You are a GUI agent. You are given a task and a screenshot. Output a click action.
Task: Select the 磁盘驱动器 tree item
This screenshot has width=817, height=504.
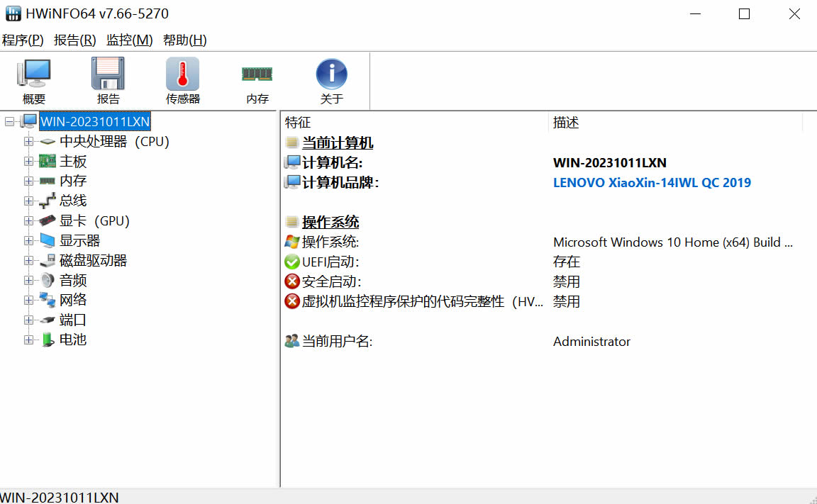92,261
